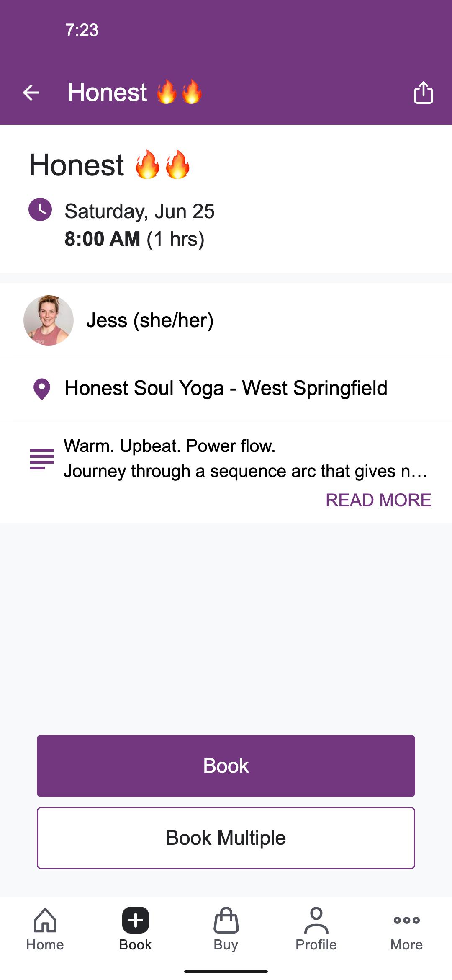This screenshot has height=980, width=452.
Task: Open Honest Soul Yoga West Springfield location
Action: click(x=226, y=388)
